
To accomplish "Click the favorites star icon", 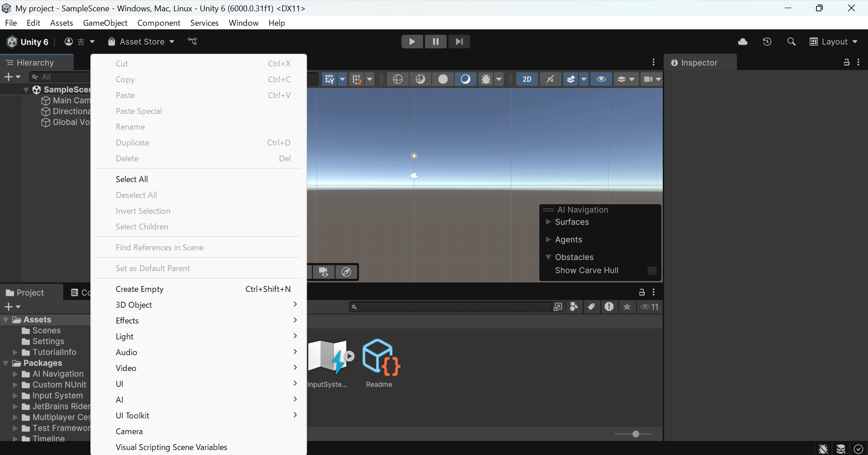I will click(627, 307).
